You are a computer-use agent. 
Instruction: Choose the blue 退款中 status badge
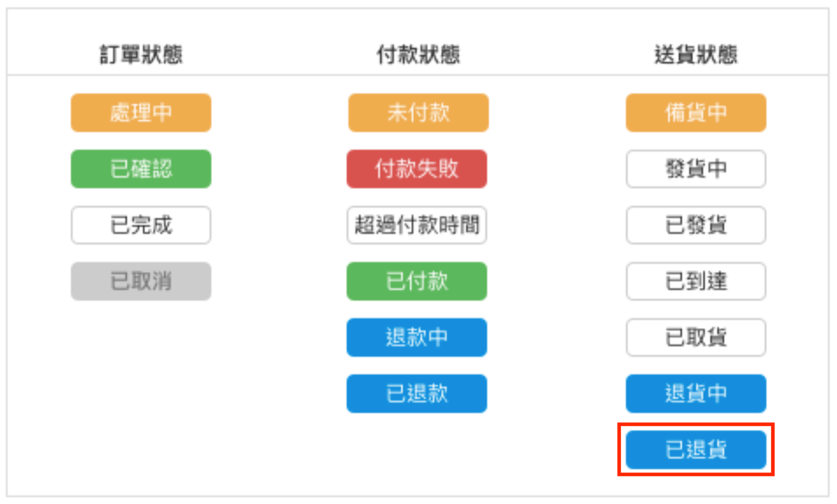(x=417, y=337)
